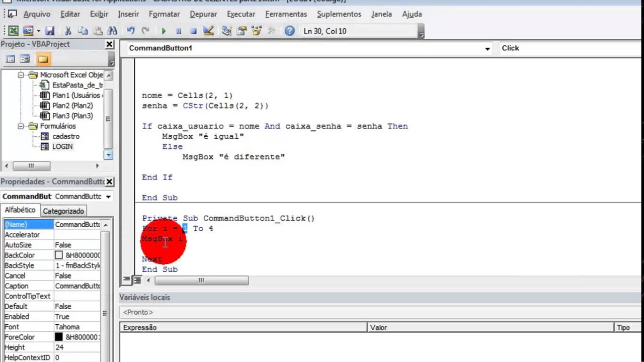Close the Propriedades panel
Image resolution: width=644 pixels, height=362 pixels.
point(110,182)
